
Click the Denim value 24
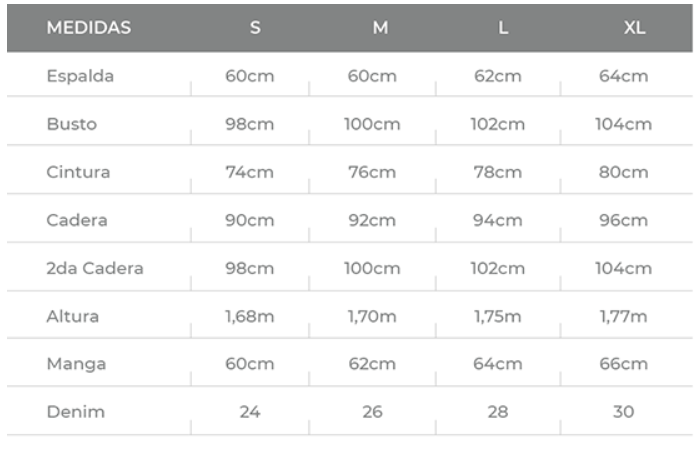250,412
